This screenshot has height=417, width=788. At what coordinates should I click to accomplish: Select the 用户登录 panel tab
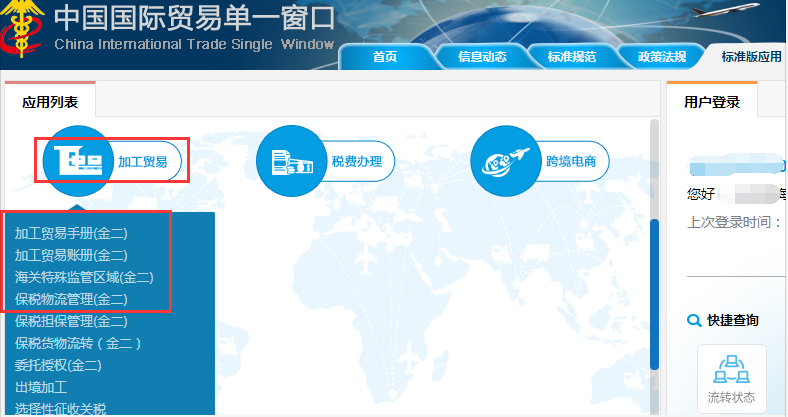coord(712,102)
